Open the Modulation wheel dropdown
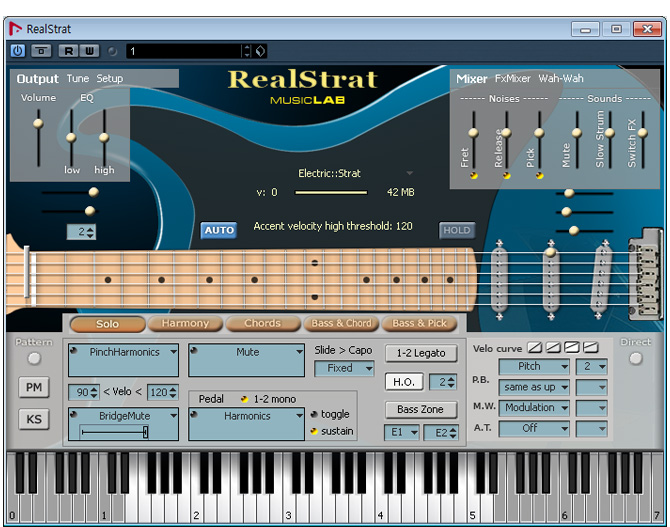Screen dimensions: 670x527 534,407
